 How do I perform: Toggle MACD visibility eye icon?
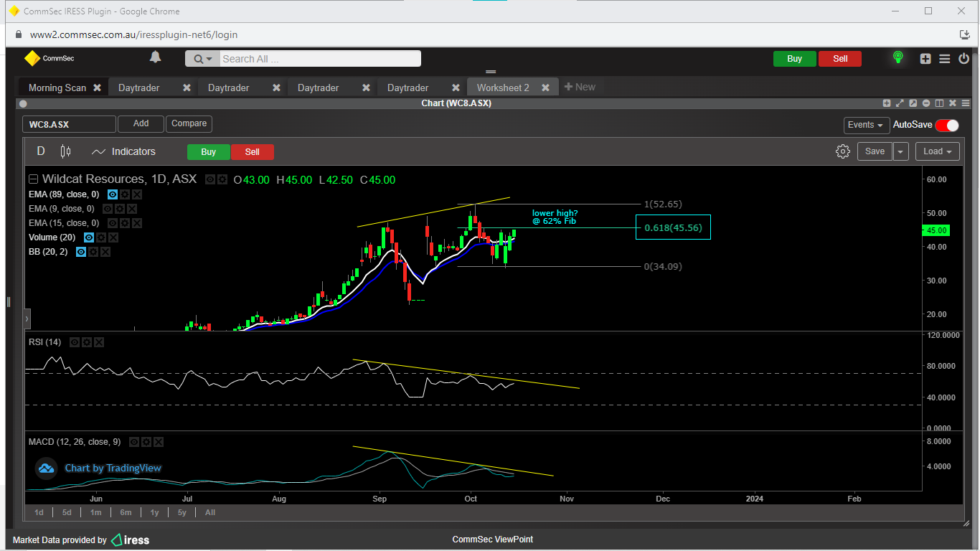(x=134, y=442)
